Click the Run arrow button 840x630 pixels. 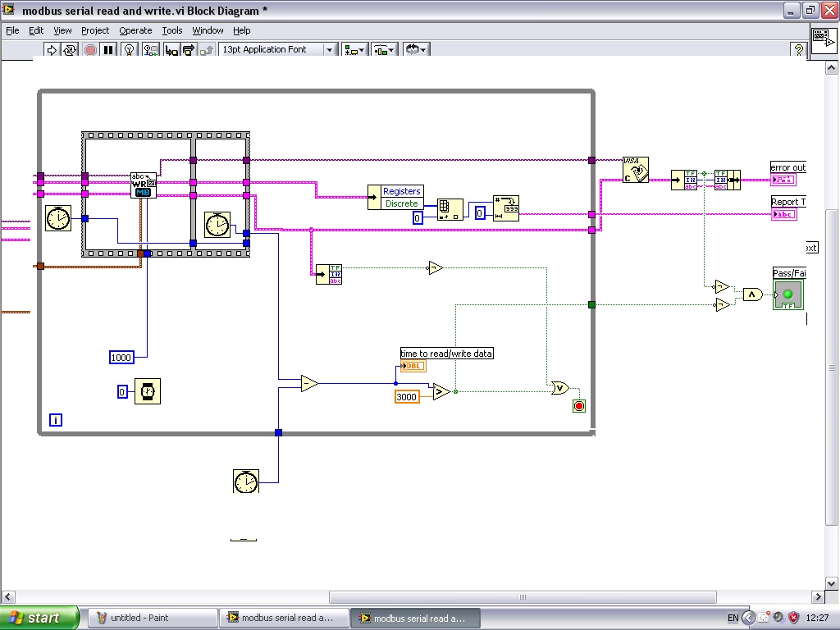[52, 50]
